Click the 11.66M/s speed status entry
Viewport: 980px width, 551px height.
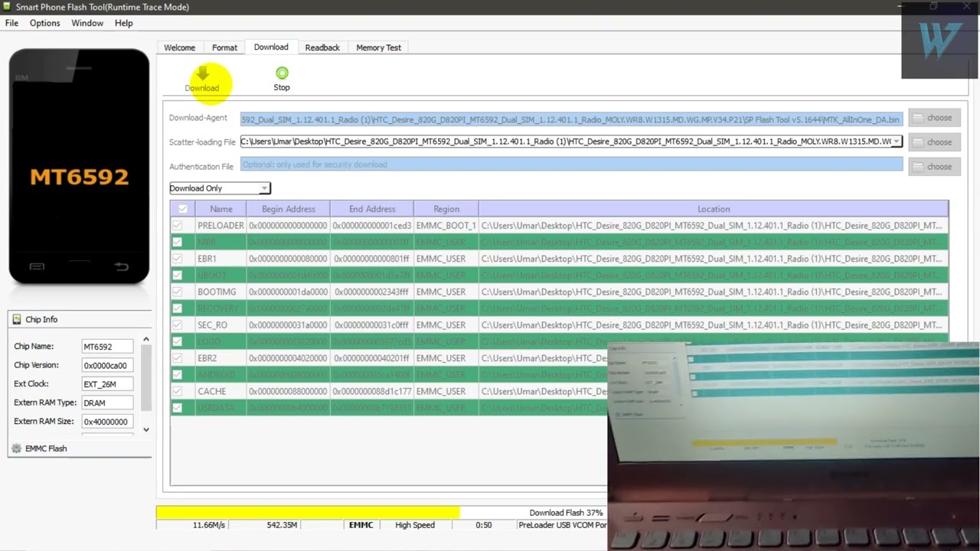pos(209,525)
